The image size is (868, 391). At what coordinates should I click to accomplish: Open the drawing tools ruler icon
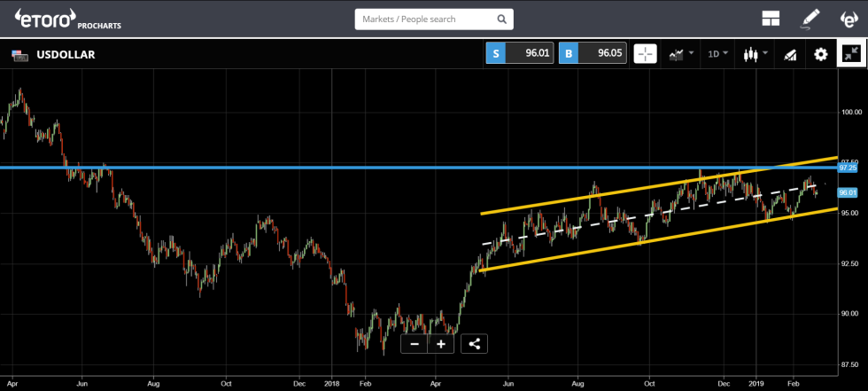pos(791,54)
